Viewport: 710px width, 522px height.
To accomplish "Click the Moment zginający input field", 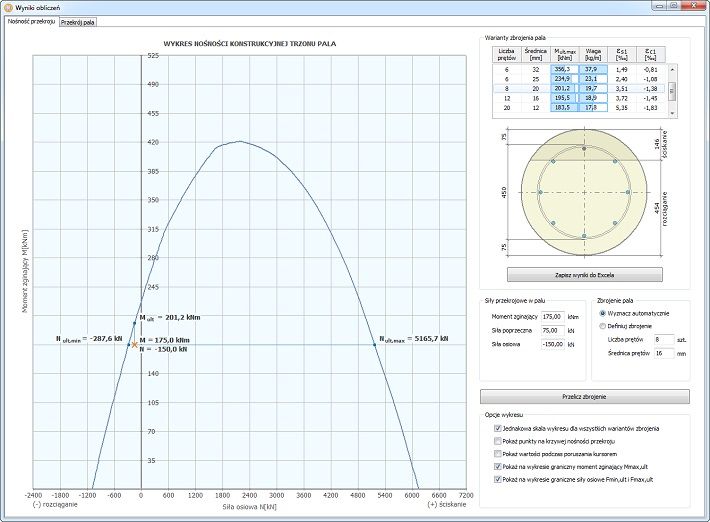I will pos(553,317).
